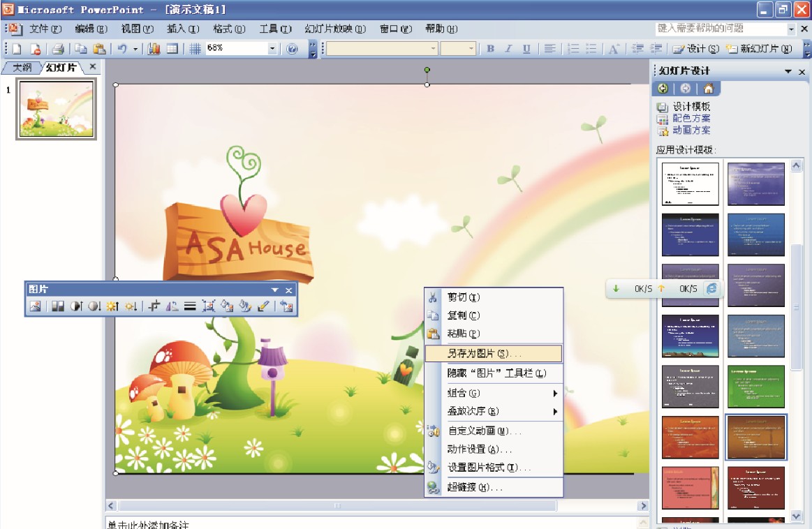Open the 插入(I) menu
The width and height of the screenshot is (812, 529).
183,29
